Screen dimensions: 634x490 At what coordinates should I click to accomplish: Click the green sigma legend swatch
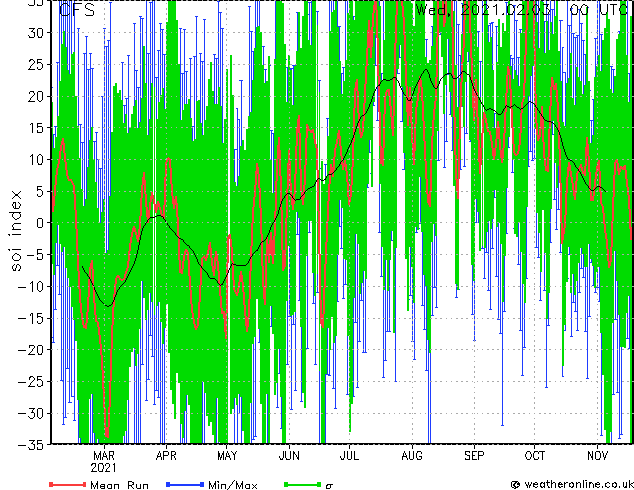[302, 484]
